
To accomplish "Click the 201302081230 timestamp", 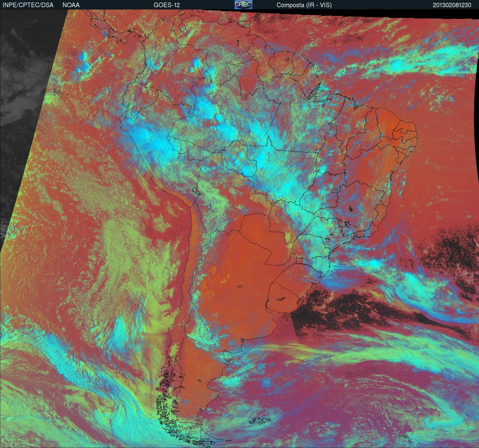I will tap(452, 5).
